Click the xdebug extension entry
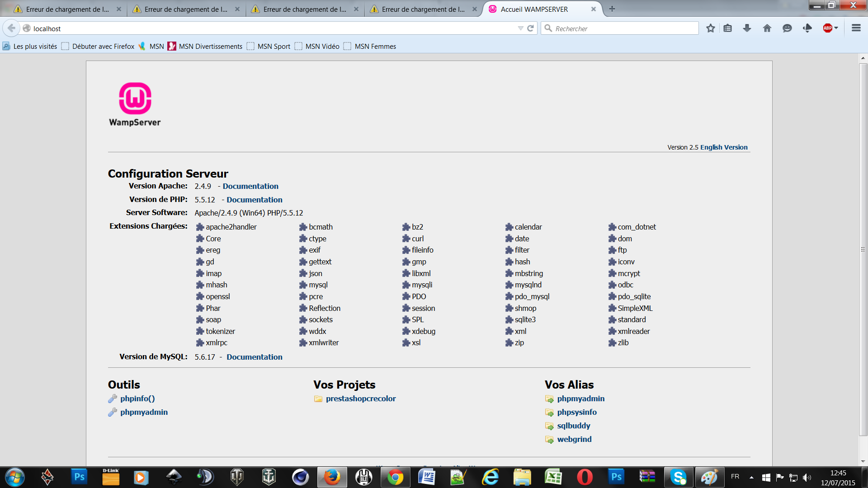Viewport: 868px width, 488px height. click(x=419, y=331)
